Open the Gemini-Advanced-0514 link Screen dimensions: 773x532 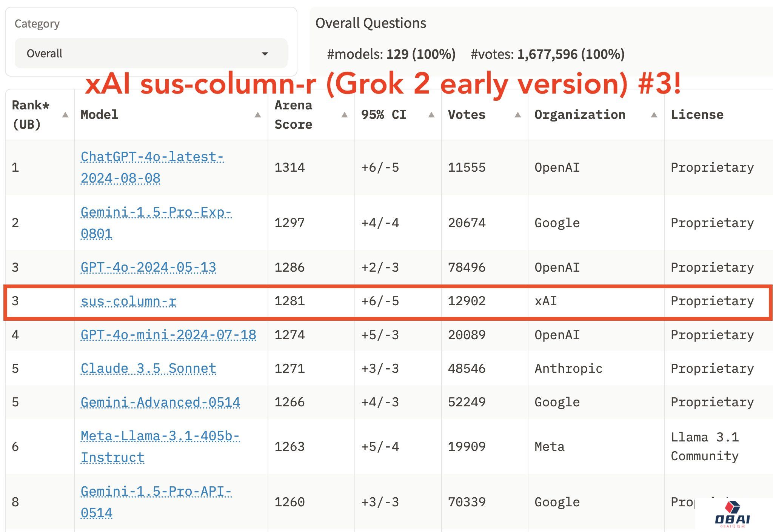point(160,402)
